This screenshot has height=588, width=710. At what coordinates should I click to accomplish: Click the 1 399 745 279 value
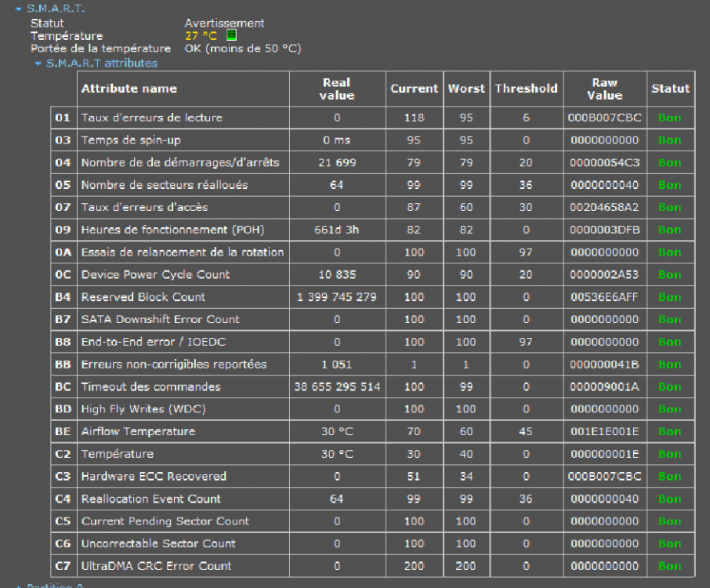(x=337, y=297)
